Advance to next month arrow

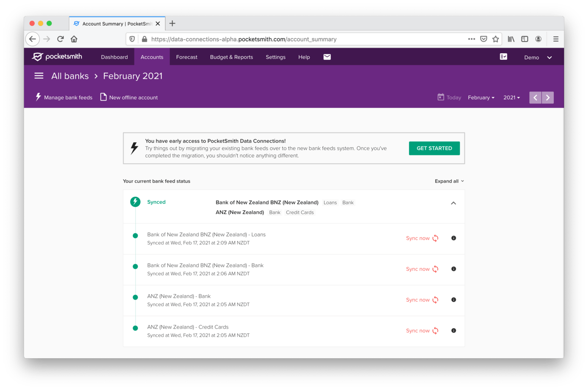pos(548,97)
